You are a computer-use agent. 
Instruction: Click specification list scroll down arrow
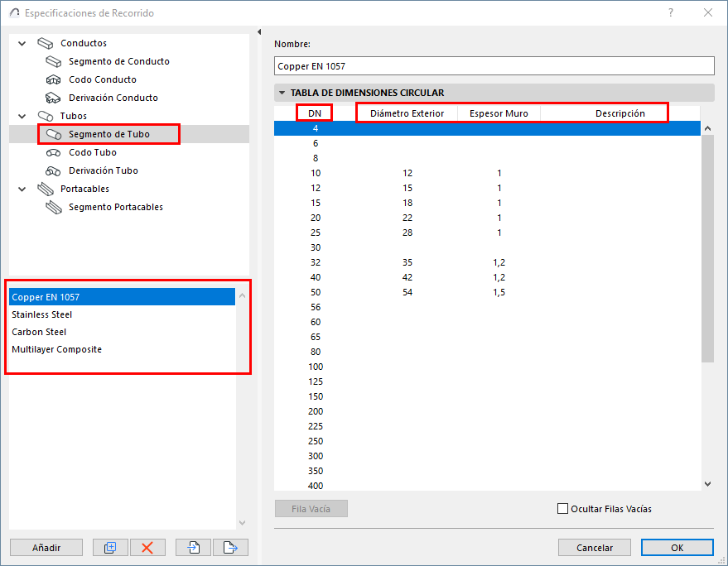tap(242, 523)
